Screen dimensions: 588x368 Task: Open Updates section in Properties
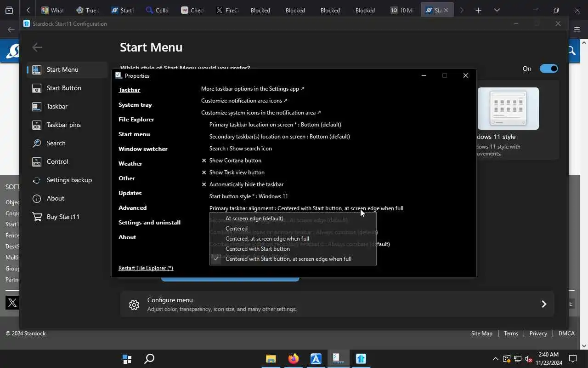130,193
